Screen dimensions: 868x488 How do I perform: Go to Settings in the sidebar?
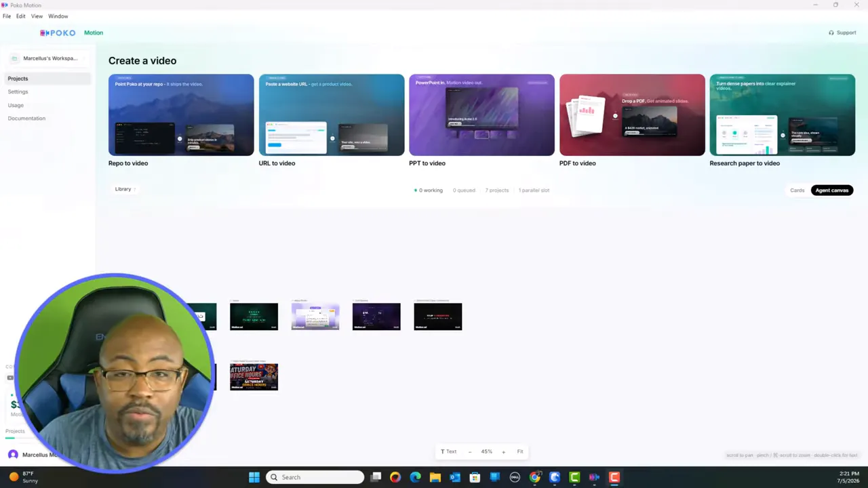[x=18, y=91]
